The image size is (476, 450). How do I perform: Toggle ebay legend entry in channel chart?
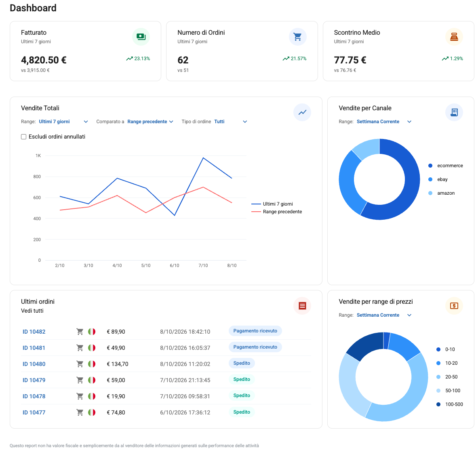(438, 179)
